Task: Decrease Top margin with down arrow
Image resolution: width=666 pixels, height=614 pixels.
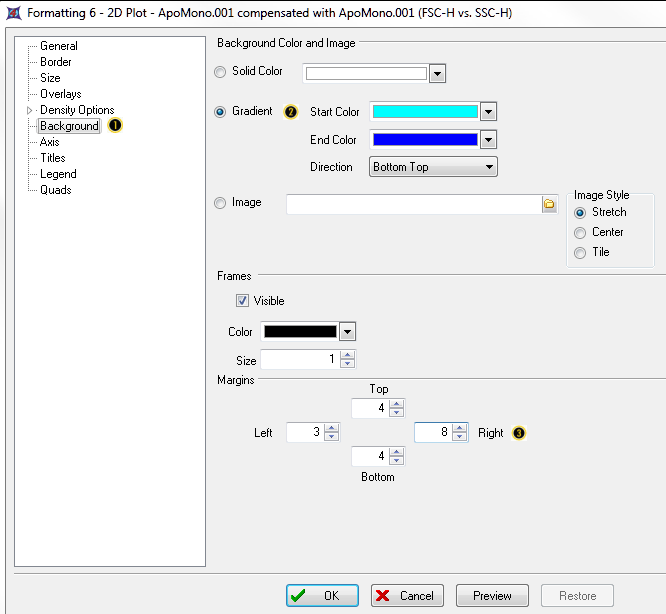Action: point(396,413)
